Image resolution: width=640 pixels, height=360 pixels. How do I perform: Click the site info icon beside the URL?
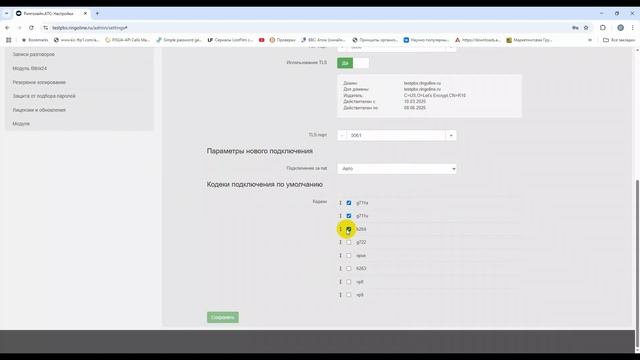click(x=45, y=28)
